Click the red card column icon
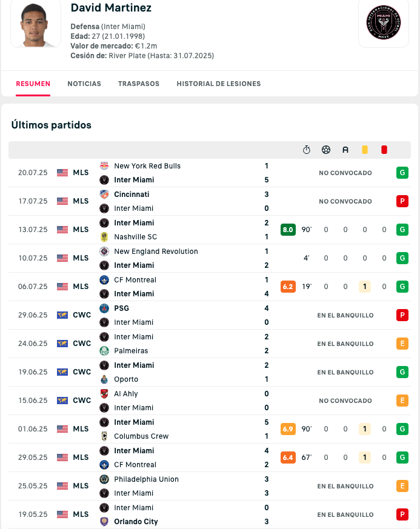The image size is (420, 529). (384, 150)
